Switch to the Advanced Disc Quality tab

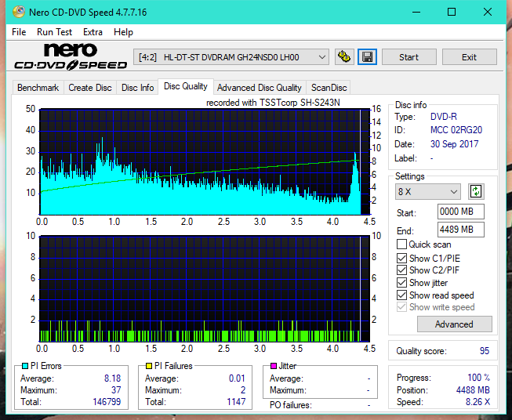pyautogui.click(x=260, y=88)
